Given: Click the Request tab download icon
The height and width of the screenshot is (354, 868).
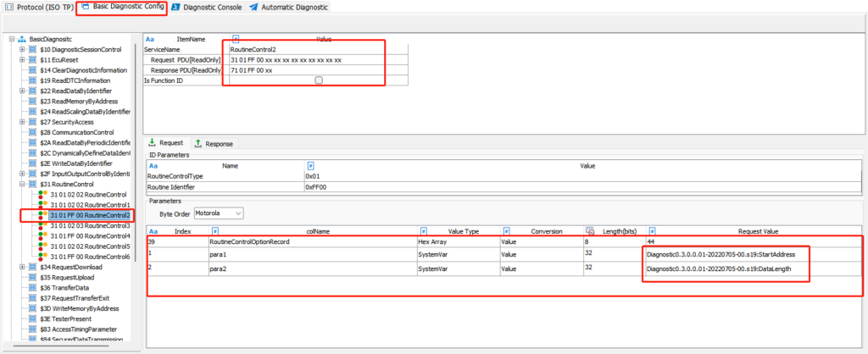Looking at the screenshot, I should pyautogui.click(x=153, y=143).
